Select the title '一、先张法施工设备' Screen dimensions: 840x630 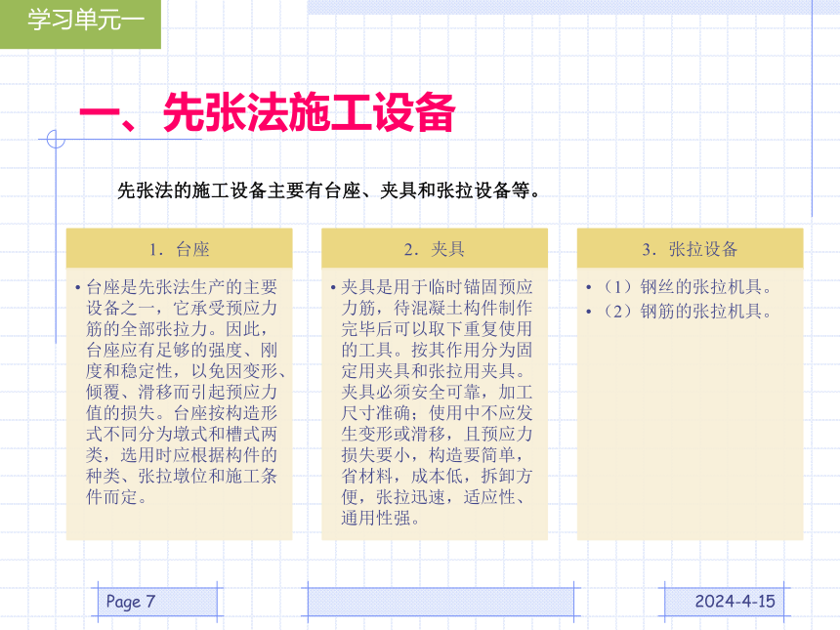click(268, 112)
